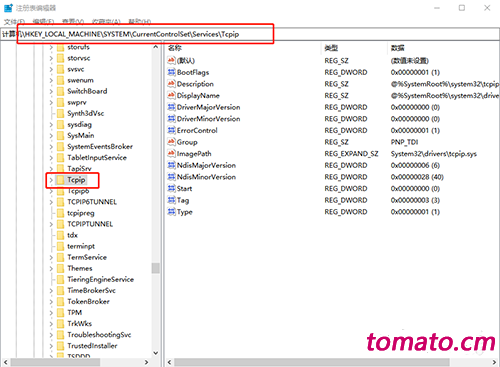The image size is (500, 367).
Task: Expand the TermService key
Action: (x=51, y=257)
